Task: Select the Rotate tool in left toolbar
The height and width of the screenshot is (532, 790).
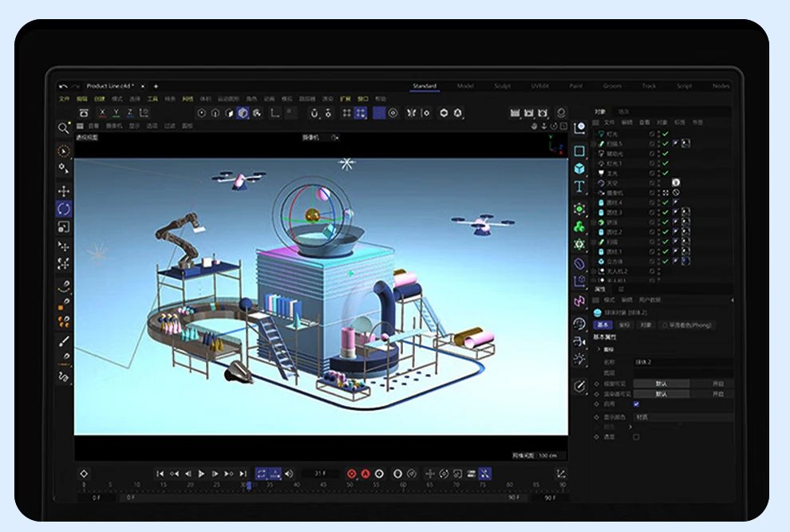Action: (x=64, y=209)
